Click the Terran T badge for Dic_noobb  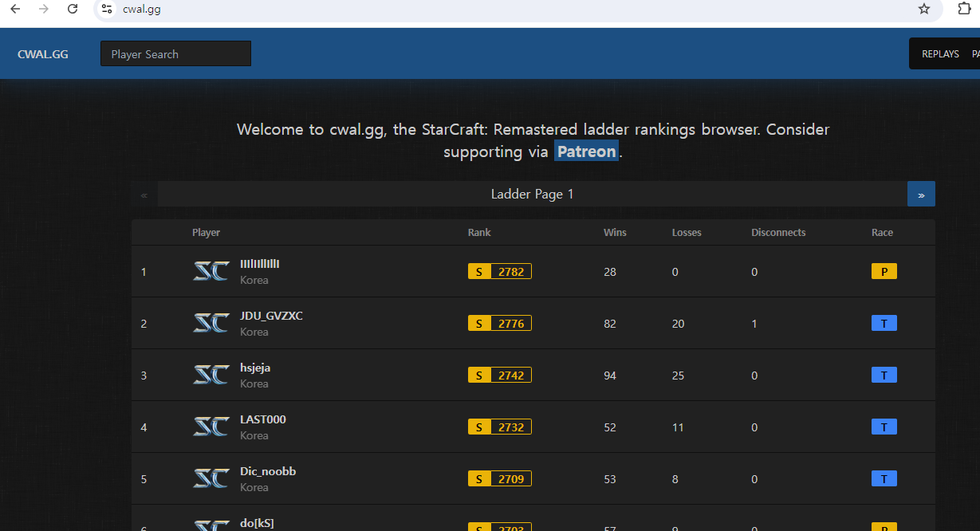pyautogui.click(x=884, y=479)
